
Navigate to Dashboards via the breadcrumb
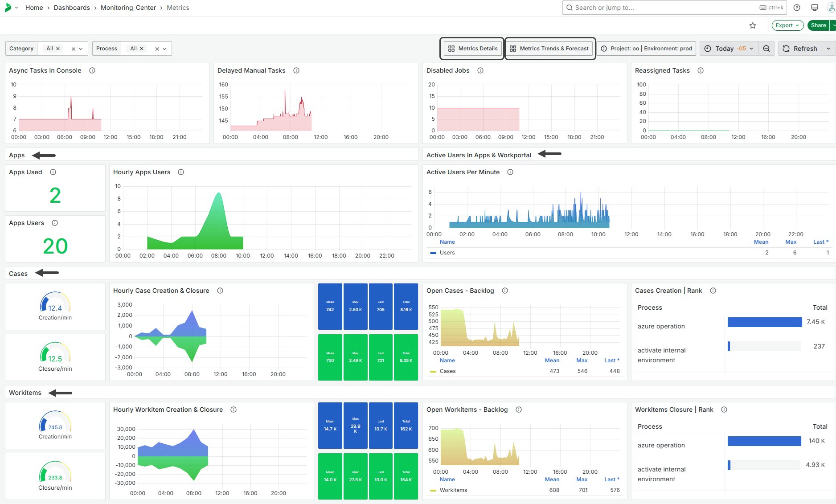(72, 8)
